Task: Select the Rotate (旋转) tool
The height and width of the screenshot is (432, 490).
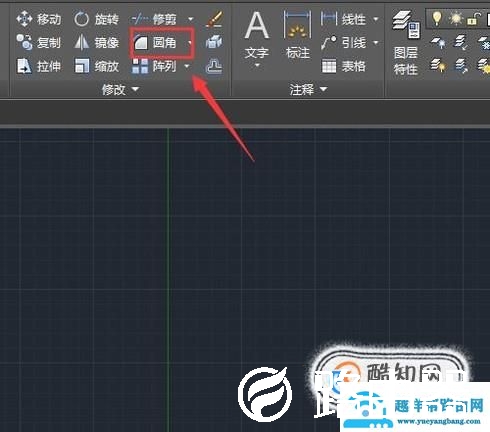Action: tap(96, 19)
